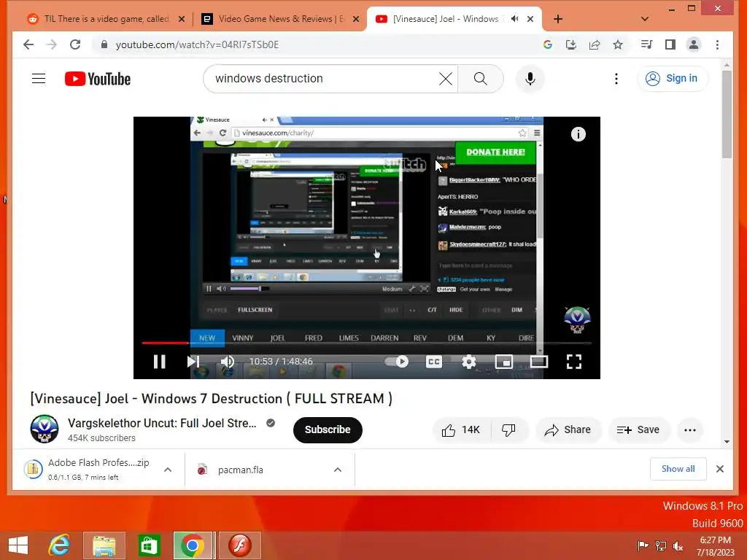Toggle closed captions CC
This screenshot has height=560, width=747.
click(433, 362)
